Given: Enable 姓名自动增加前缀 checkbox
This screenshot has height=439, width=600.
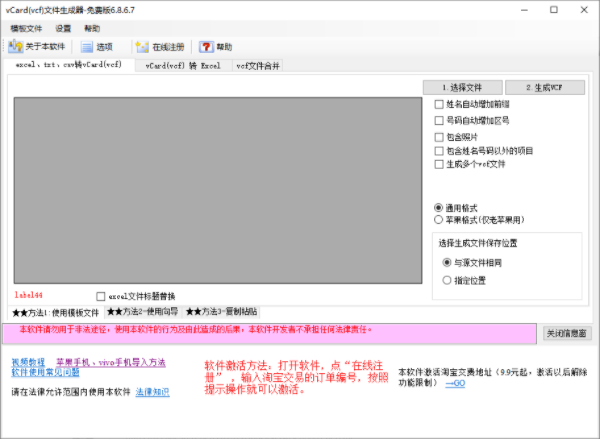Looking at the screenshot, I should pos(439,104).
